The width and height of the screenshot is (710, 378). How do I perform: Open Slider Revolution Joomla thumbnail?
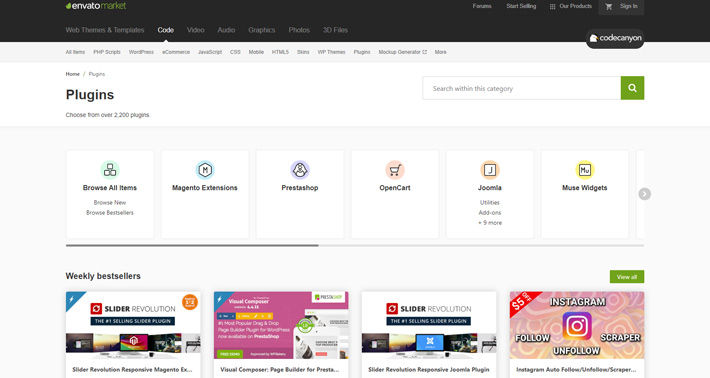click(x=429, y=325)
